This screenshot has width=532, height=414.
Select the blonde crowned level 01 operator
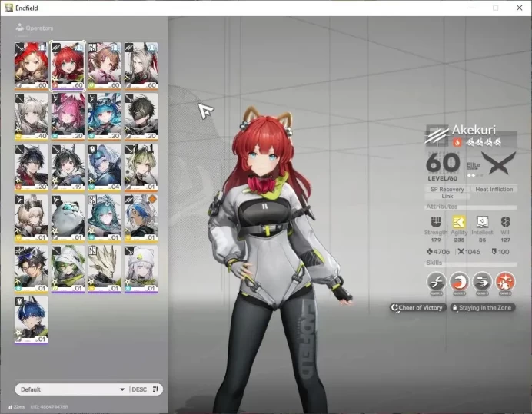pos(31,218)
